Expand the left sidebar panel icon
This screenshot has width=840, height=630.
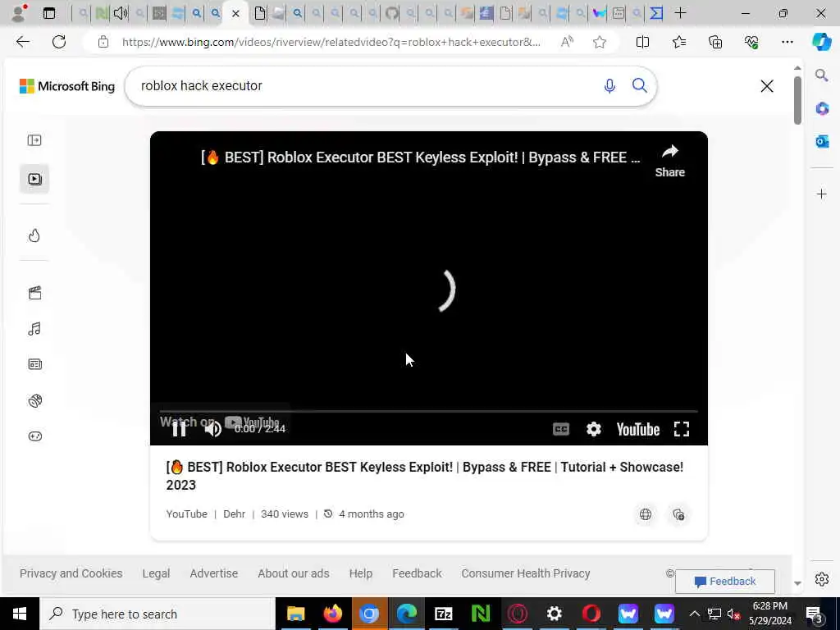pos(34,140)
